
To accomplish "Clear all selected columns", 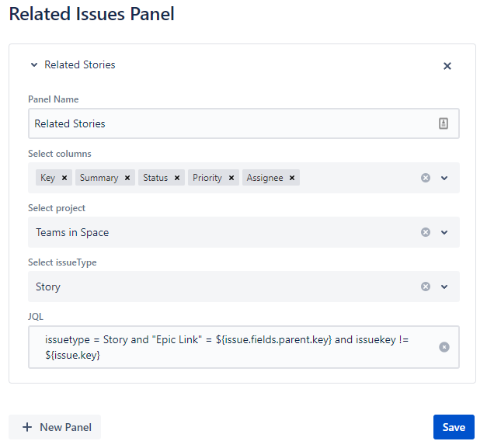I will (x=426, y=178).
